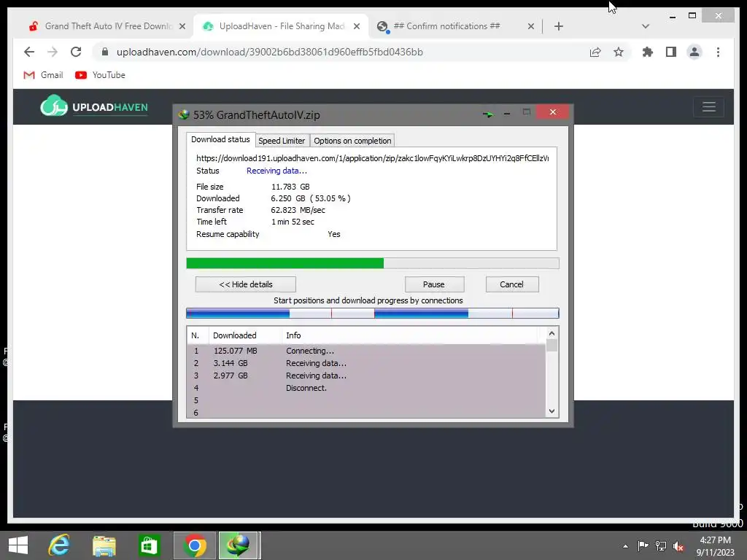Viewport: 747px width, 560px height.
Task: Open the Speed Limiter tab
Action: [x=282, y=141]
